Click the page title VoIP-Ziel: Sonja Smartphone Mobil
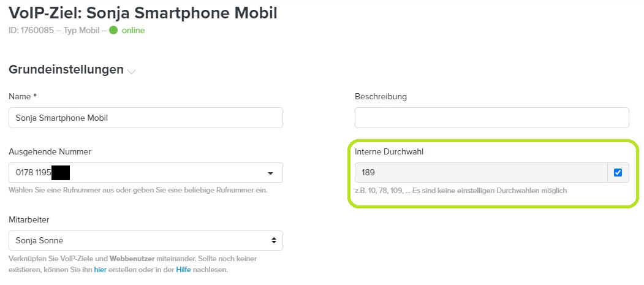The width and height of the screenshot is (644, 285). coord(143,11)
